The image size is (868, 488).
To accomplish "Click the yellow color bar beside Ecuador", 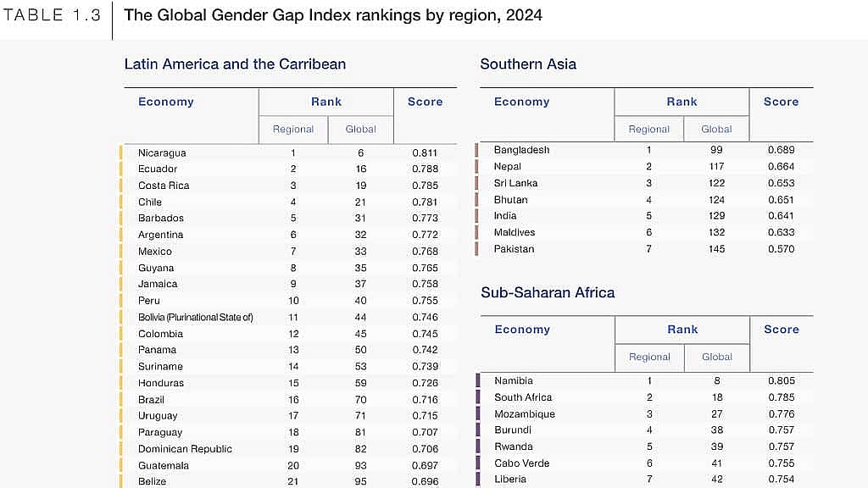I will 121,169.
